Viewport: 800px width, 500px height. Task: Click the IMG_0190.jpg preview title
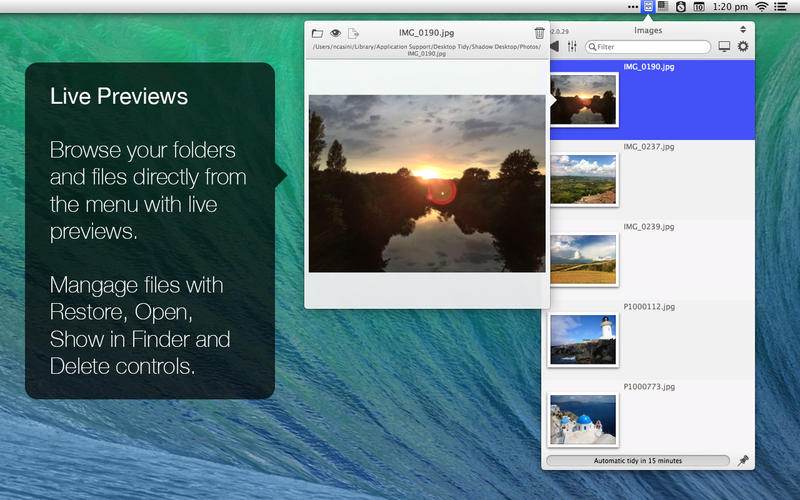[x=427, y=33]
